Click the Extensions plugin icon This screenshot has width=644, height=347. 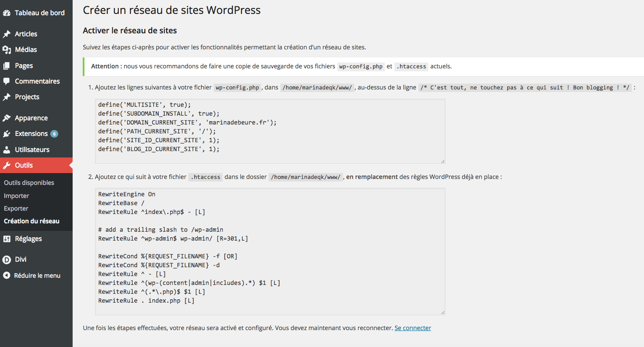coord(7,133)
